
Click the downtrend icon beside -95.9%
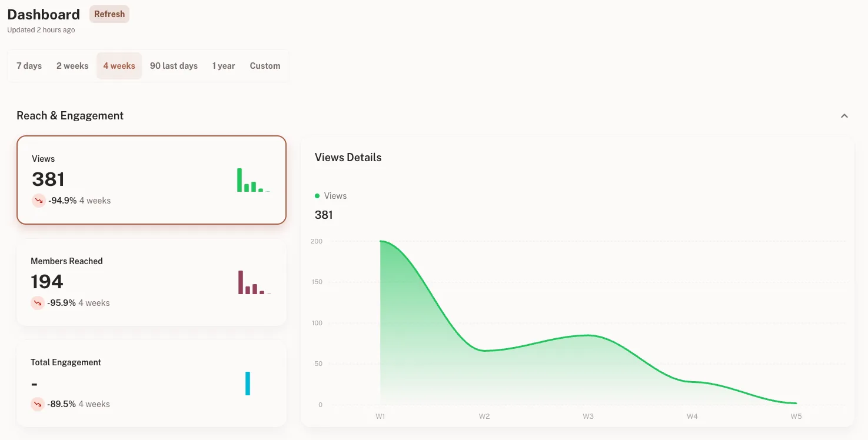pyautogui.click(x=38, y=303)
